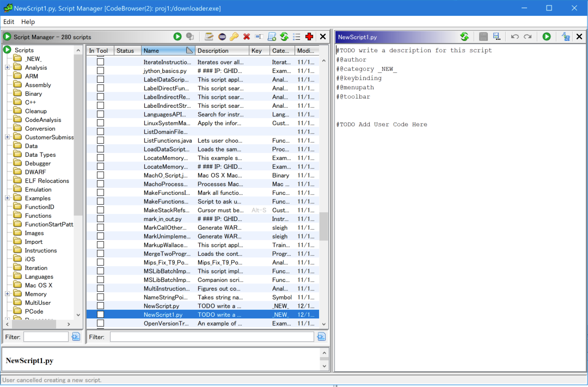Click scroll-down arrow in script description pane
588x387 pixels.
click(324, 366)
